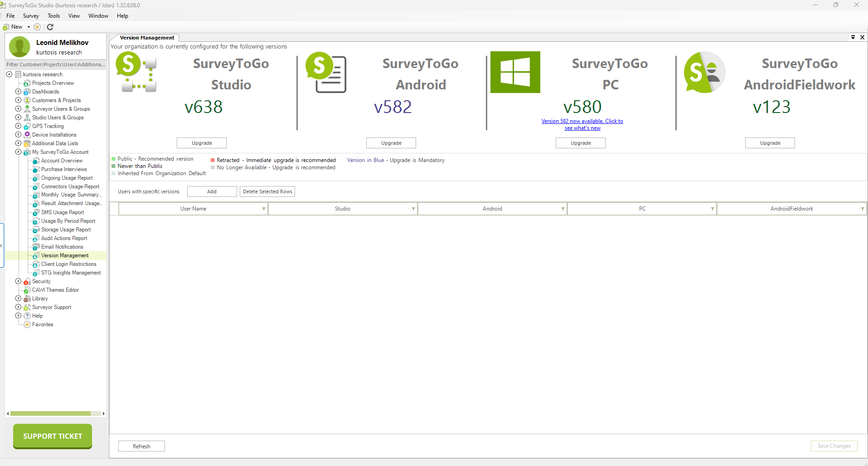Click the Surveyor Support icon
The image size is (868, 466).
click(x=27, y=307)
